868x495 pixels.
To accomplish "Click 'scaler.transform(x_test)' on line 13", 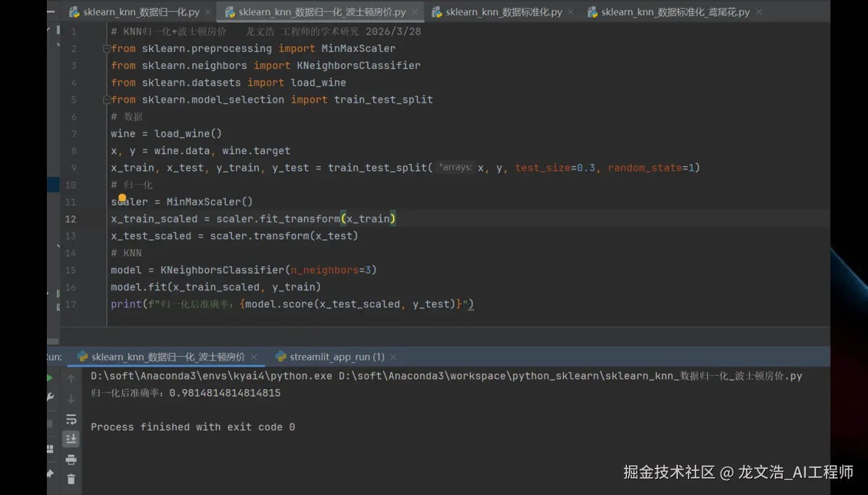I will [284, 235].
